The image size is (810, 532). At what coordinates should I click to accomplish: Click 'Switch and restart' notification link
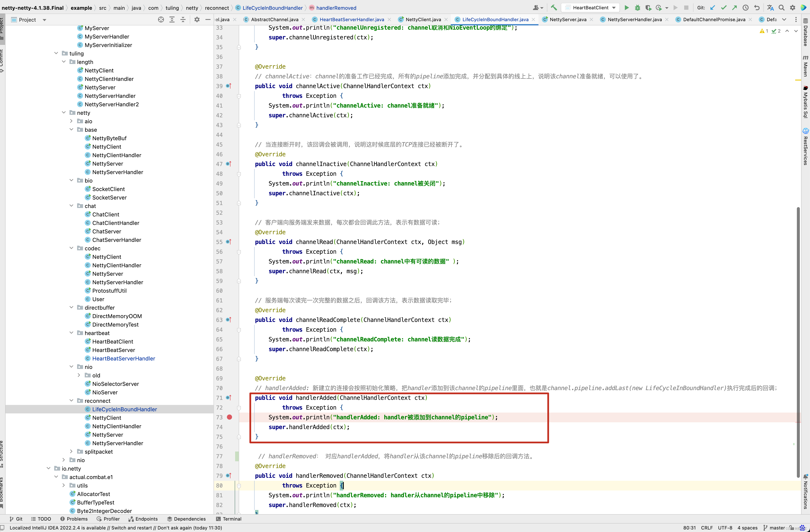tap(131, 528)
